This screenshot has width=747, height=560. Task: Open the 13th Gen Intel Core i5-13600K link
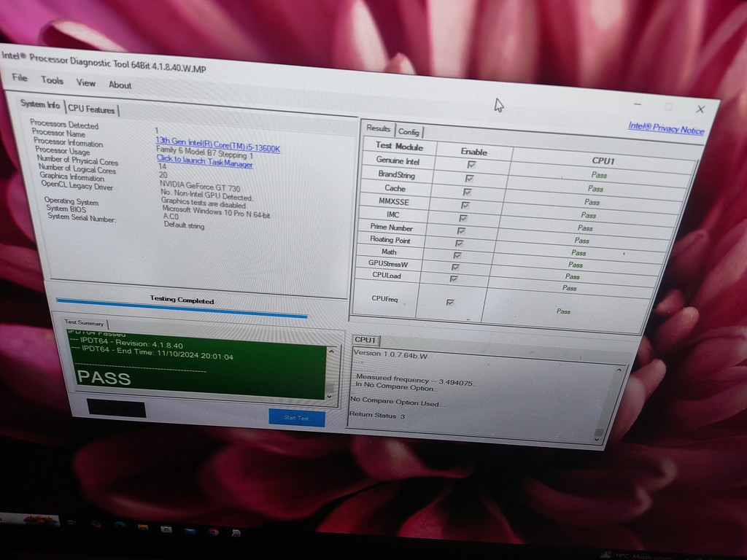tap(217, 144)
